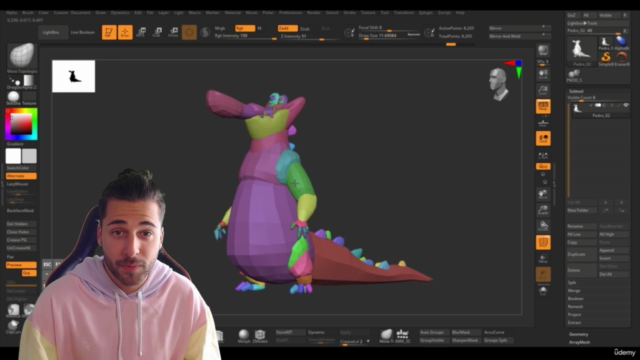This screenshot has width=640, height=360.
Task: Select the IMM brush icon at bottom
Action: [x=403, y=336]
